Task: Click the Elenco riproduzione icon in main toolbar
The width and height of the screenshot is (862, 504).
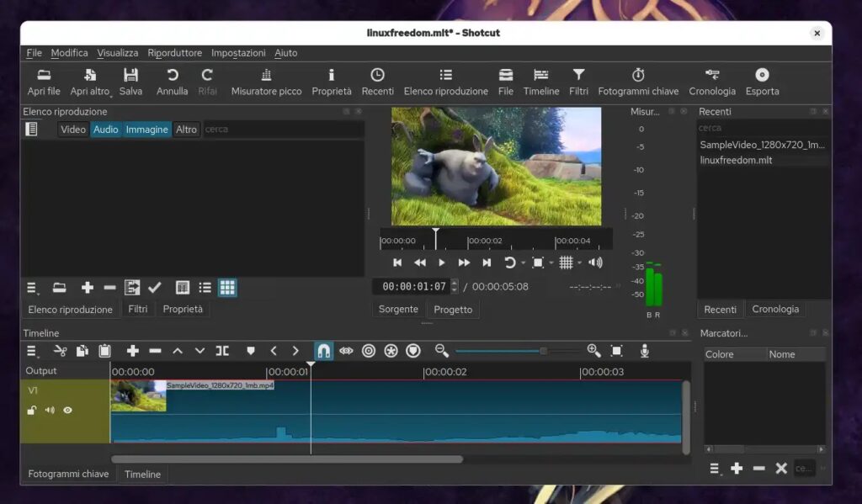Action: 446,75
